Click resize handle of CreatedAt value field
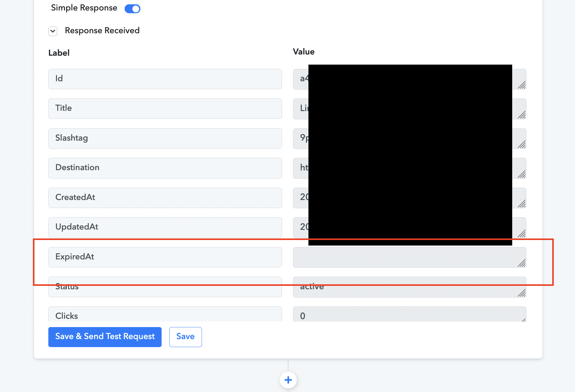575x392 pixels. tap(522, 204)
